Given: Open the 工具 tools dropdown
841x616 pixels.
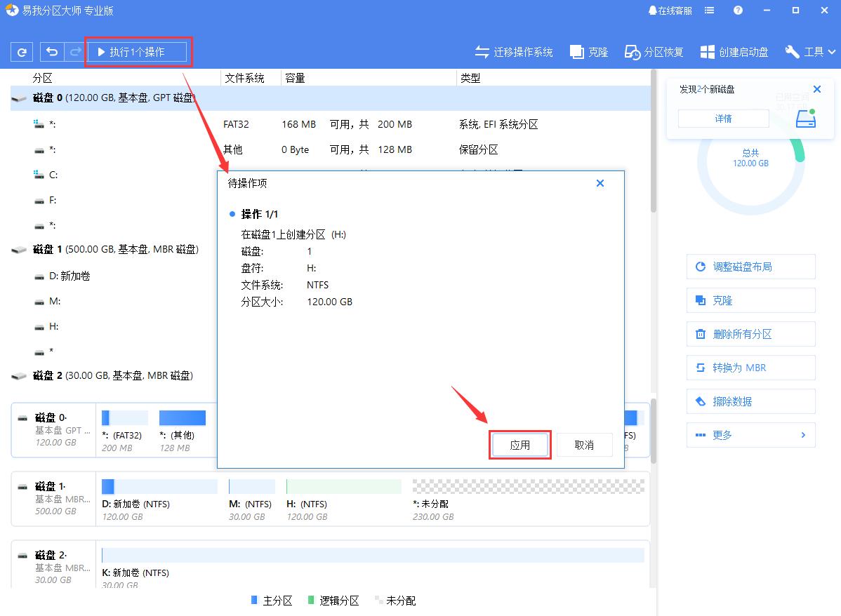Looking at the screenshot, I should (809, 51).
